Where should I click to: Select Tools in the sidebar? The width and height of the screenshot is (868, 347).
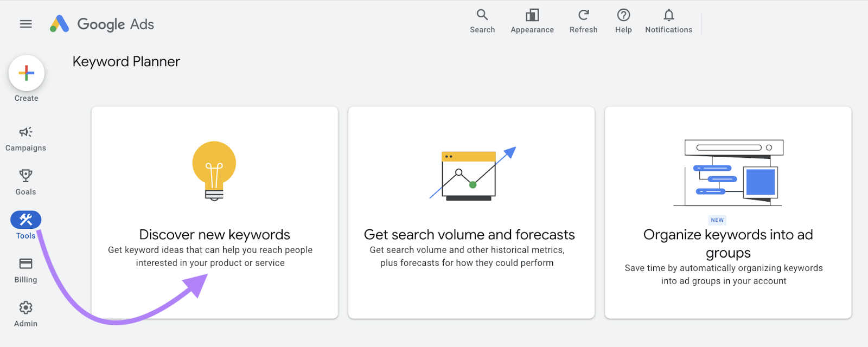[25, 220]
